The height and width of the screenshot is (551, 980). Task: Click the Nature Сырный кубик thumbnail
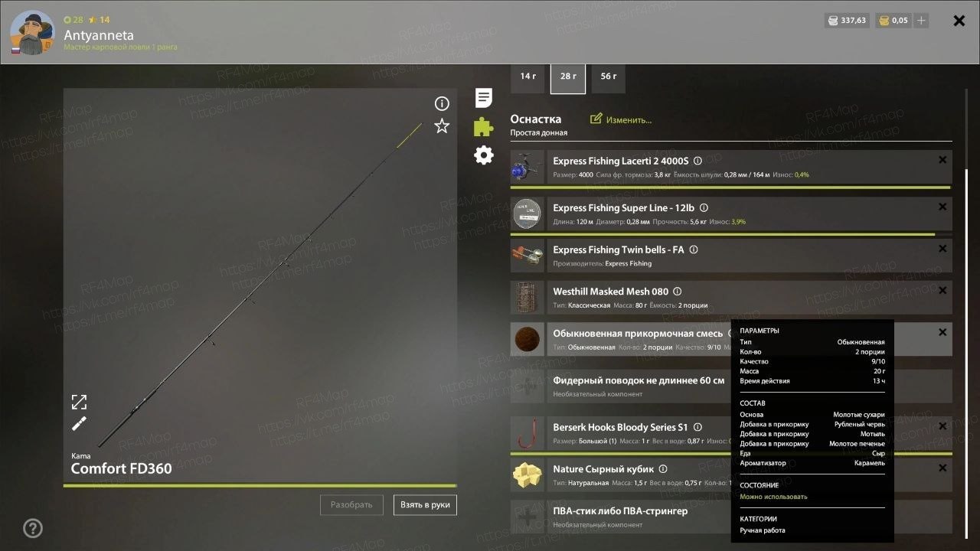click(528, 475)
